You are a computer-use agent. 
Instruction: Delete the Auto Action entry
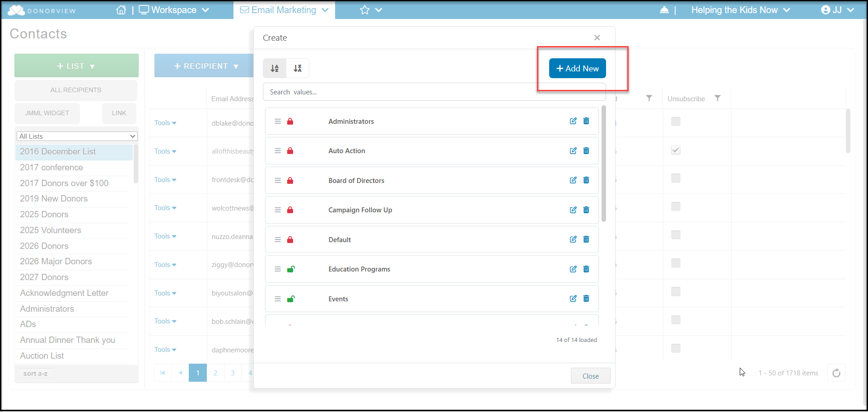586,151
